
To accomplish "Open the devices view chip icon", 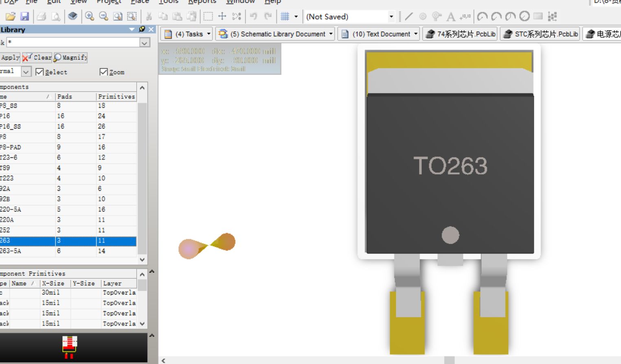I will [72, 16].
